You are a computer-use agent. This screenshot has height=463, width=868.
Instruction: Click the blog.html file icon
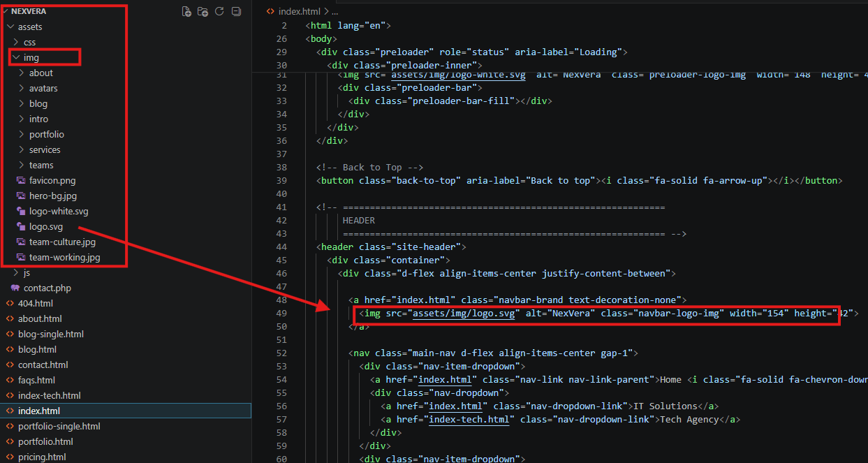[10, 349]
